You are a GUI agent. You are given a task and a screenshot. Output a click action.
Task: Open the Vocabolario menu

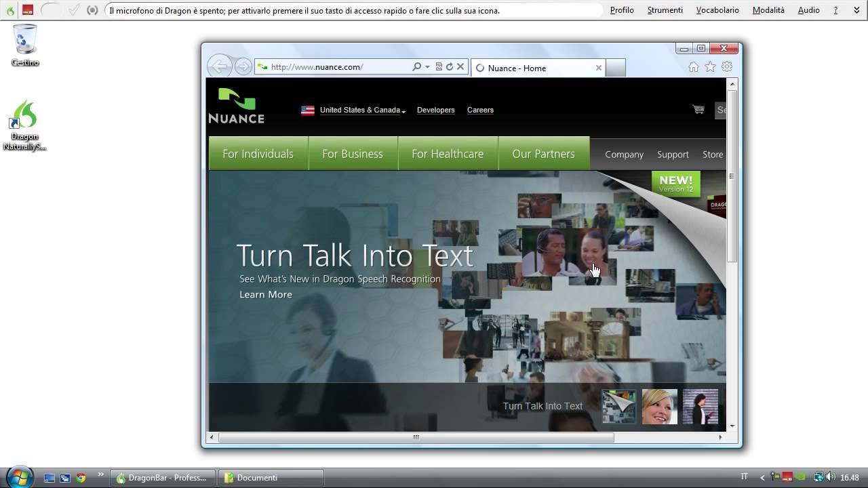point(717,10)
